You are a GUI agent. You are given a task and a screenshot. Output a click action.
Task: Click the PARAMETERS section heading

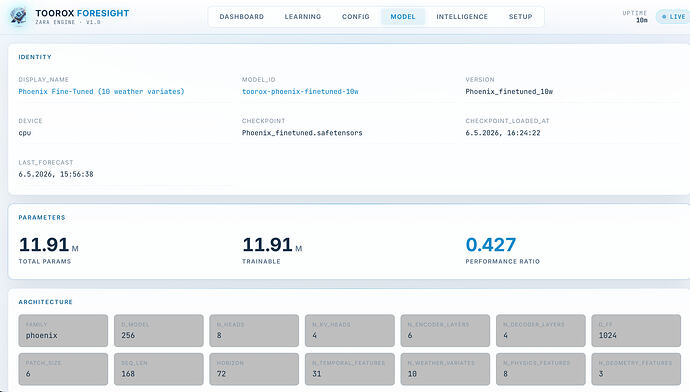tap(42, 217)
